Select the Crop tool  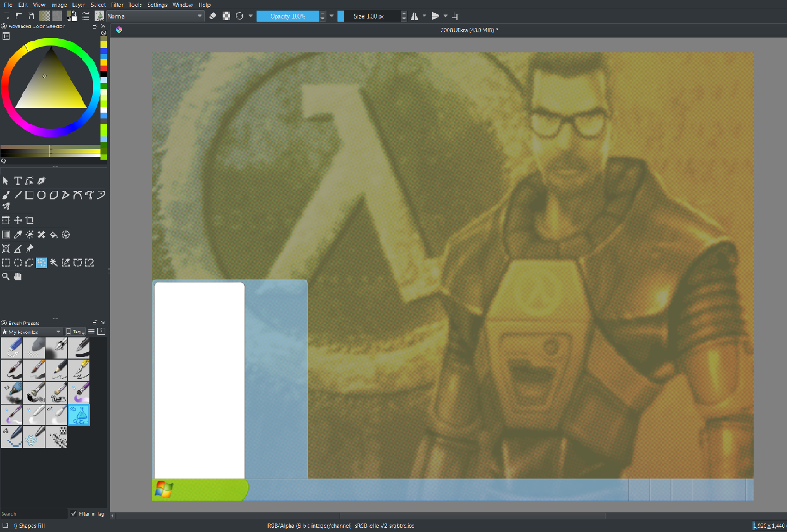point(30,221)
